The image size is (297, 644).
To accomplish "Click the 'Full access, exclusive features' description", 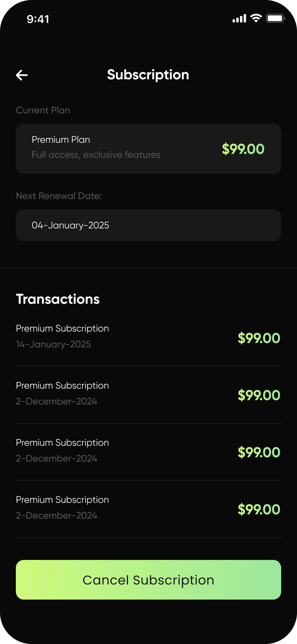I will click(96, 155).
